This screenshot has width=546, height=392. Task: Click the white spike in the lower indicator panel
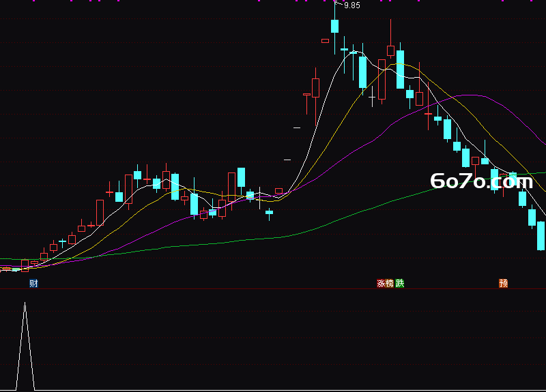click(25, 346)
